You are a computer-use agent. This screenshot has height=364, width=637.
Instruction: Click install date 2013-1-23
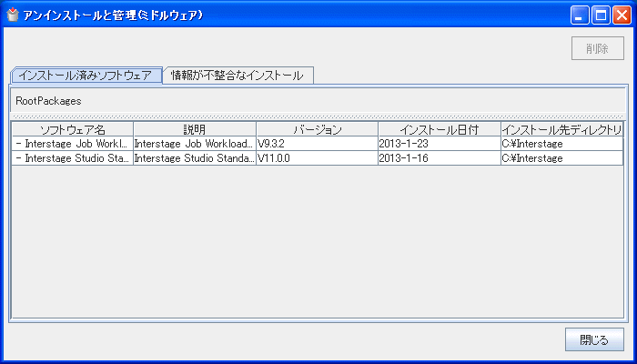tap(440, 144)
